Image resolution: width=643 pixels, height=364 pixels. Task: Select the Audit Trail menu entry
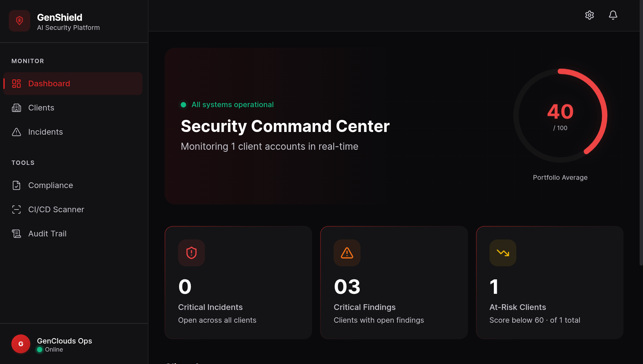coord(73,234)
